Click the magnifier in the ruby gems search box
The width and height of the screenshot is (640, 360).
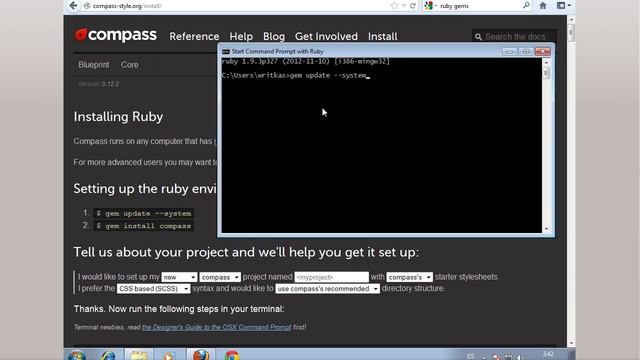tap(526, 5)
